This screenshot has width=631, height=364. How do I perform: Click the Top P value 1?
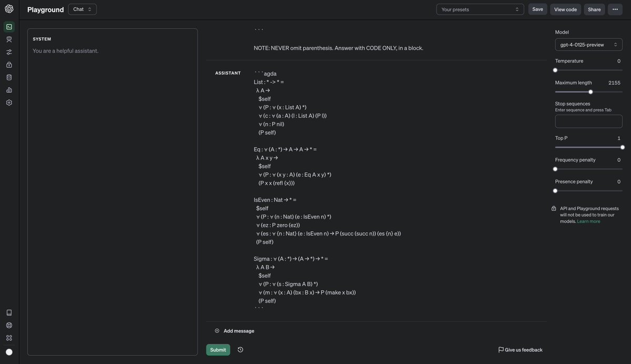click(619, 138)
